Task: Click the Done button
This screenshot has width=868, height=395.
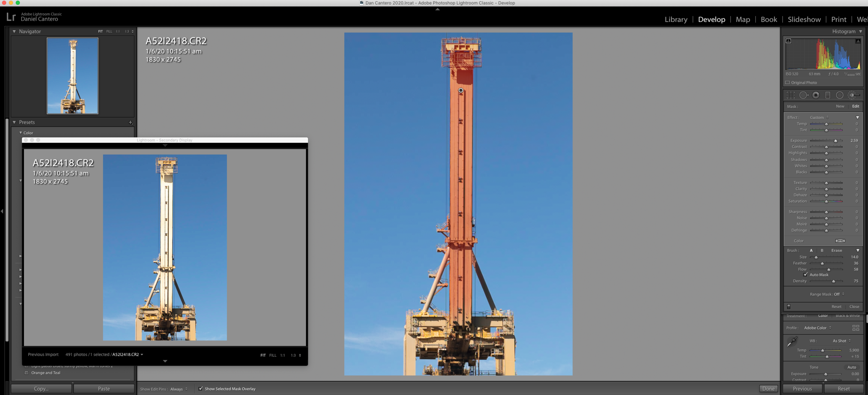Action: (x=768, y=388)
